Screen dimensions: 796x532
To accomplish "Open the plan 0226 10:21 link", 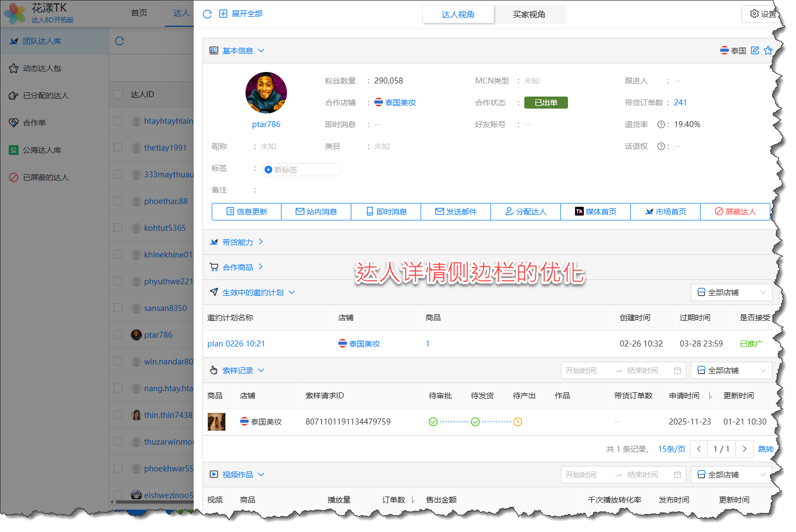I will click(236, 344).
